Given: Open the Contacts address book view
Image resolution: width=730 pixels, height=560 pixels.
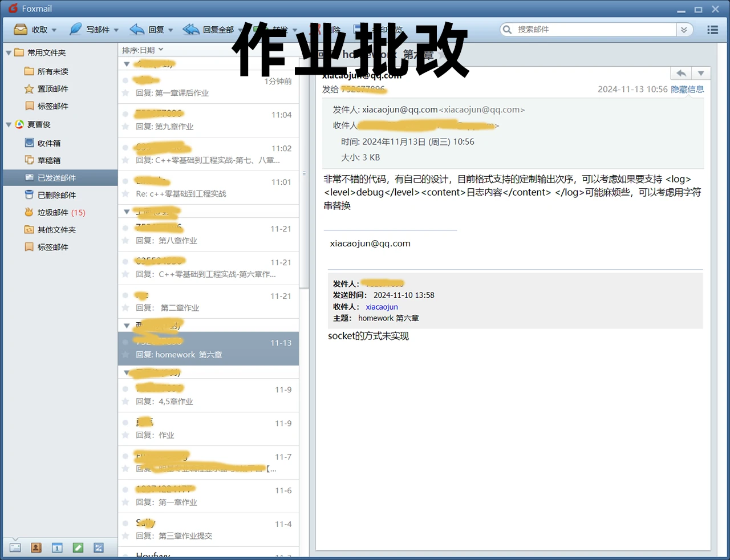Looking at the screenshot, I should pyautogui.click(x=36, y=548).
